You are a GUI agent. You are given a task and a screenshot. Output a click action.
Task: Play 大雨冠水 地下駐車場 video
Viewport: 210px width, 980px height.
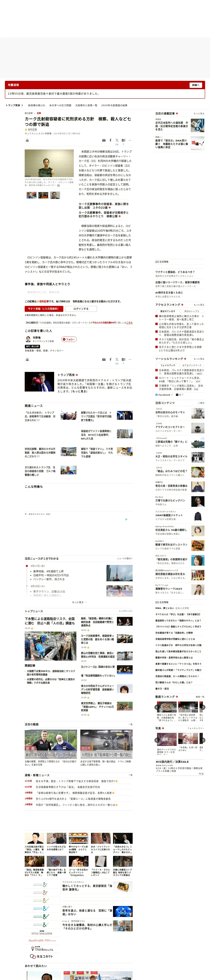pos(106,744)
